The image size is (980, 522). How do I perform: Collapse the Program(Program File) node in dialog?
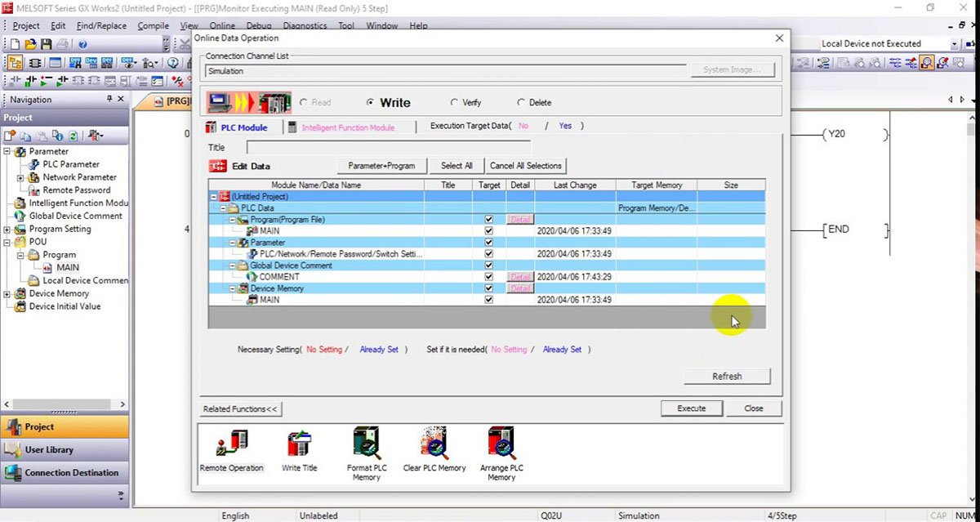click(233, 220)
